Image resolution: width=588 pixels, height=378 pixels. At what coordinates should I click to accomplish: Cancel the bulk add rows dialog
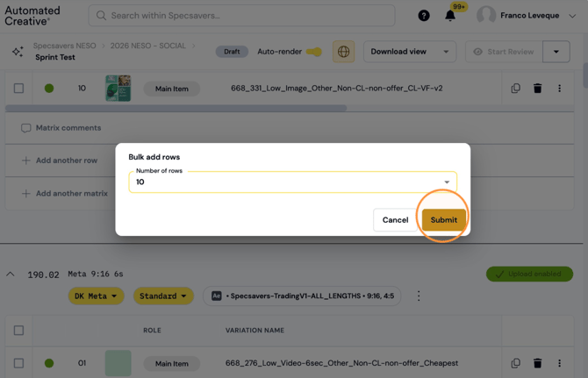395,220
